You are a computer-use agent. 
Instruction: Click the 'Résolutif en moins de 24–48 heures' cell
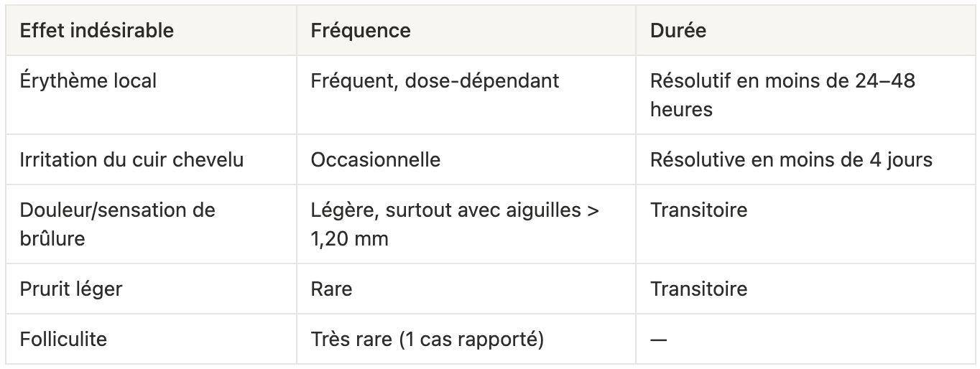click(805, 95)
